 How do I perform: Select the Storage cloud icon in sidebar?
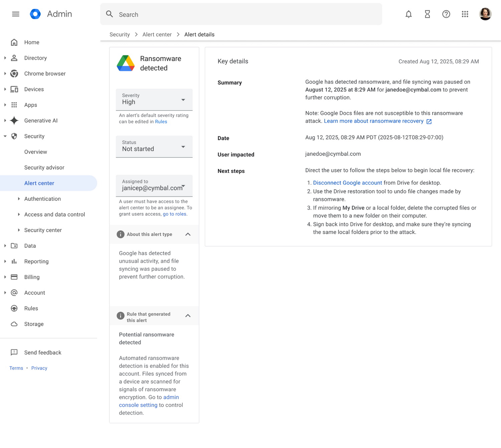tap(14, 324)
